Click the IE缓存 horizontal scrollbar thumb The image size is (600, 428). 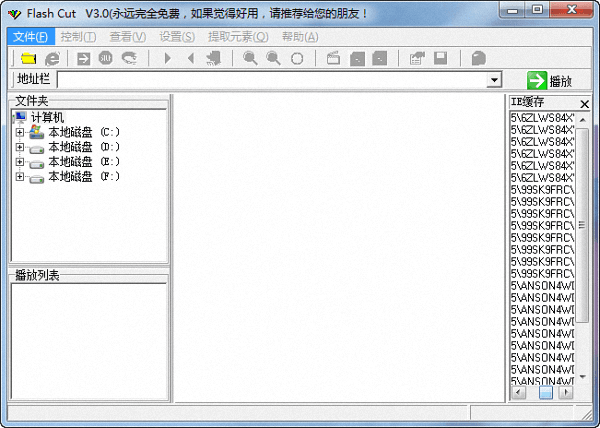coord(546,392)
